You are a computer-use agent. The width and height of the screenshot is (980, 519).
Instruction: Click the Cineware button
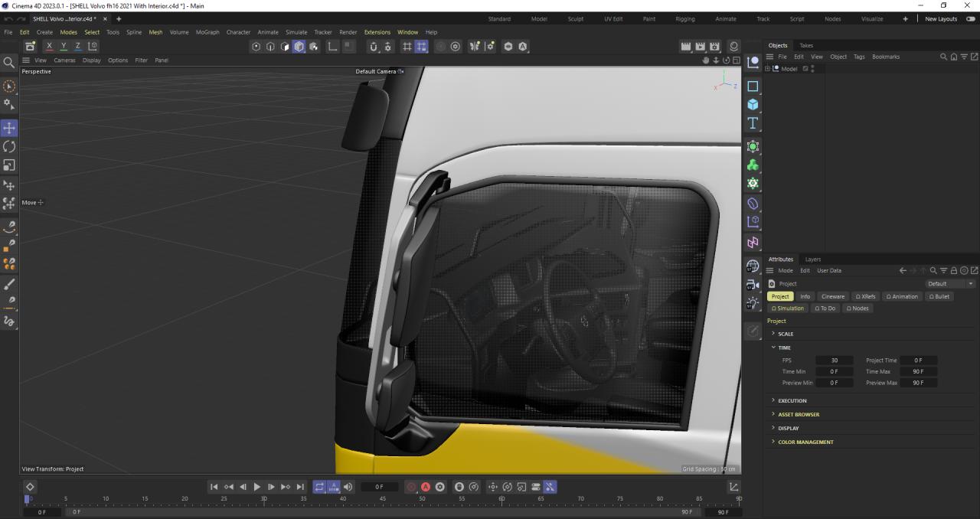coord(833,296)
